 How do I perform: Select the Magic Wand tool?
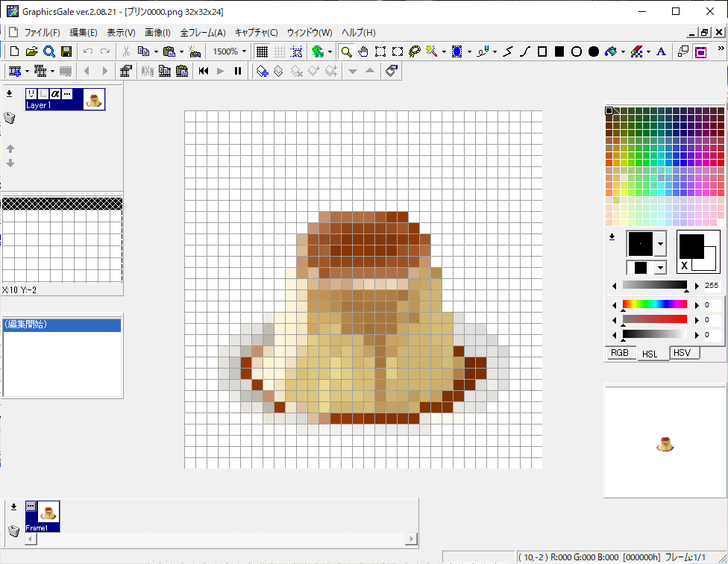(x=432, y=51)
